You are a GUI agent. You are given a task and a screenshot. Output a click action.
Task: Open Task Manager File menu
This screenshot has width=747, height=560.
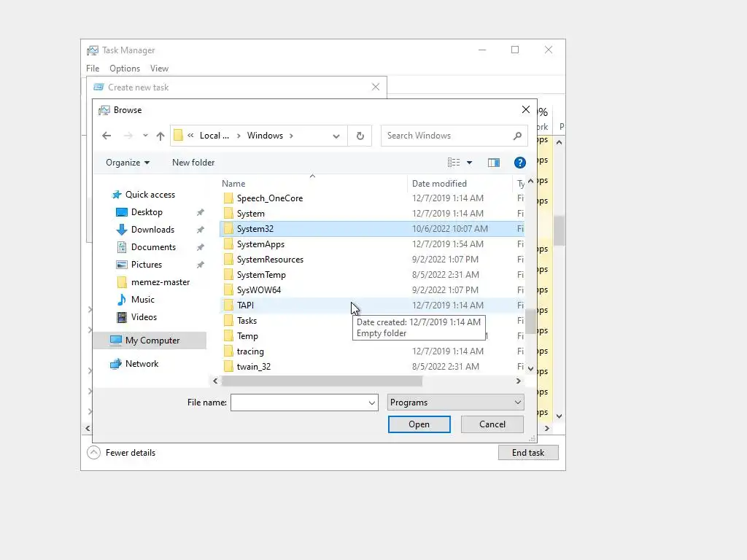[93, 69]
